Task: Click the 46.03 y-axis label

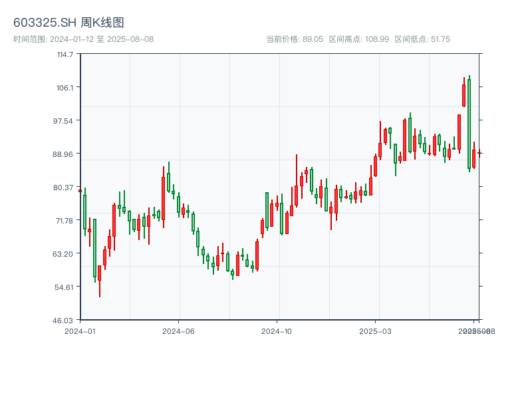Action: [63, 321]
